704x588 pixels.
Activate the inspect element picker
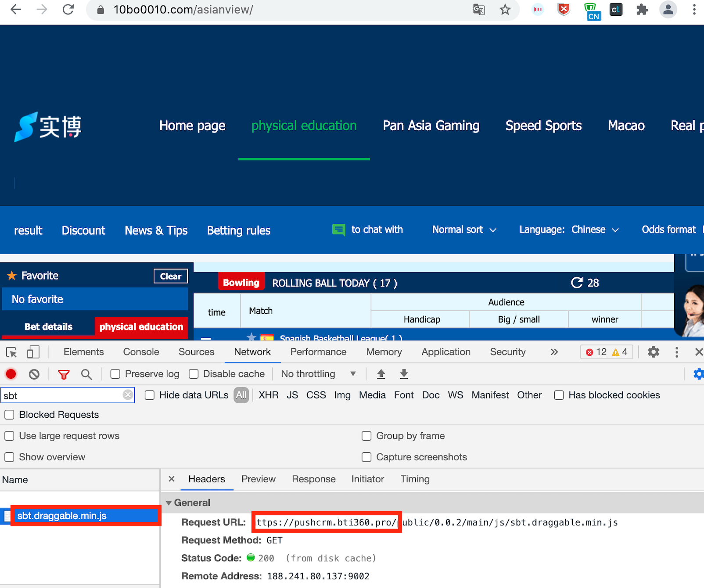tap(11, 352)
